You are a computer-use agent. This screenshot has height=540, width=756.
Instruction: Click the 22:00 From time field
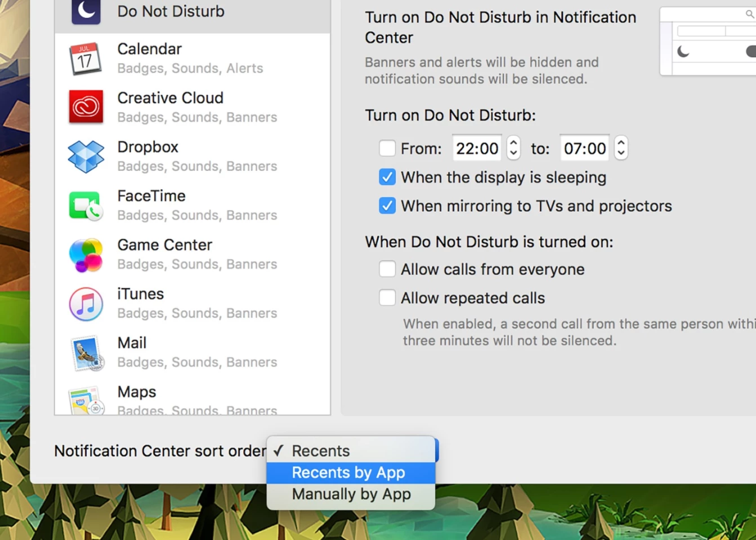tap(478, 148)
